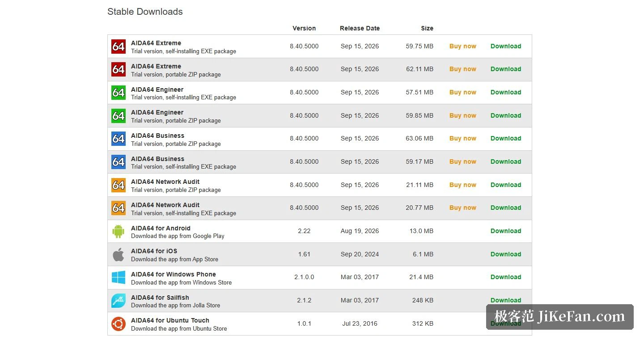Click the Jolla Sailfish icon
This screenshot has width=644, height=340.
coord(119,301)
